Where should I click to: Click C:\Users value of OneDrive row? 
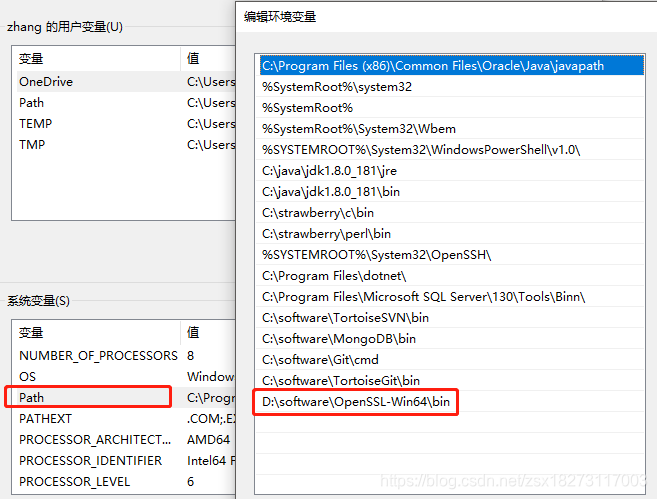211,82
